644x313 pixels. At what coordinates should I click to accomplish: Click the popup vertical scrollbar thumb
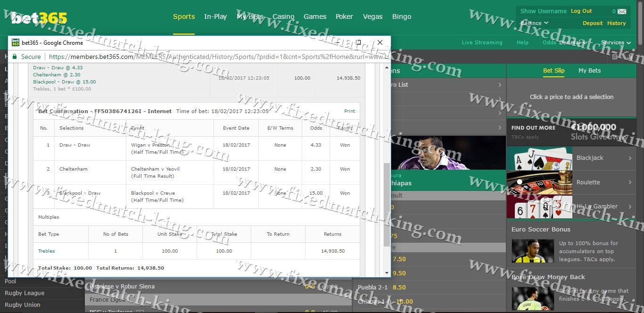pyautogui.click(x=387, y=205)
